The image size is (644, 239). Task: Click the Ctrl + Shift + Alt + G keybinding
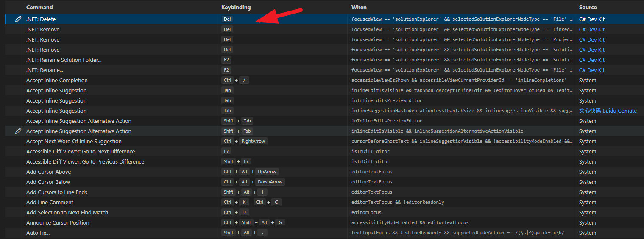point(254,222)
